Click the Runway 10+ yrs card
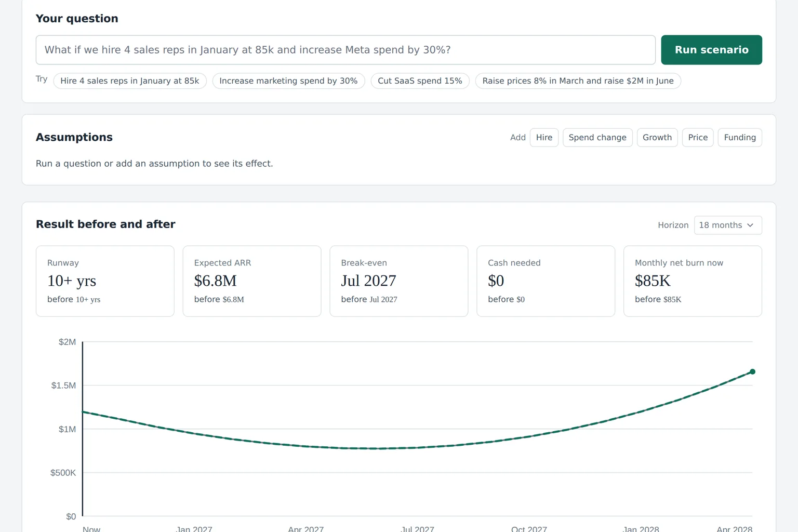798x532 pixels. 105,281
